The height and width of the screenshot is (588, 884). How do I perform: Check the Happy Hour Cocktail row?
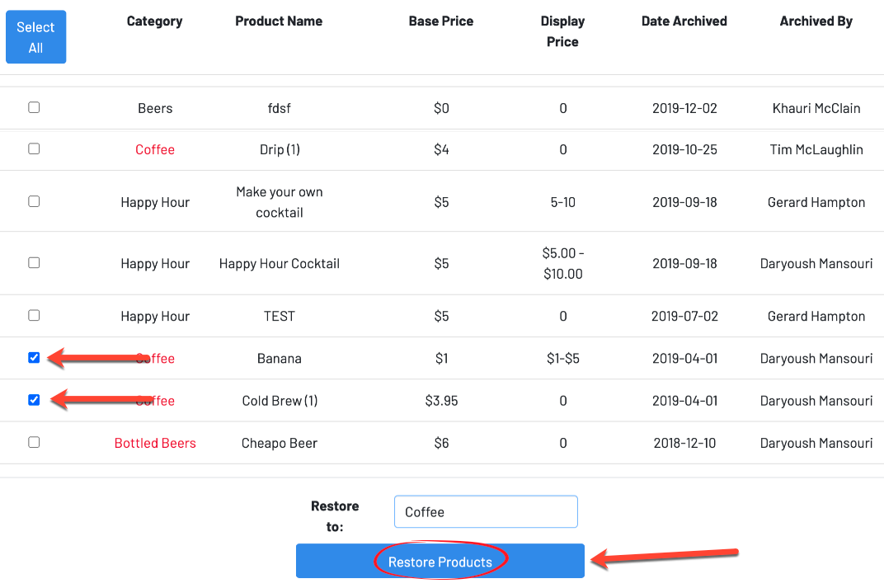[34, 262]
